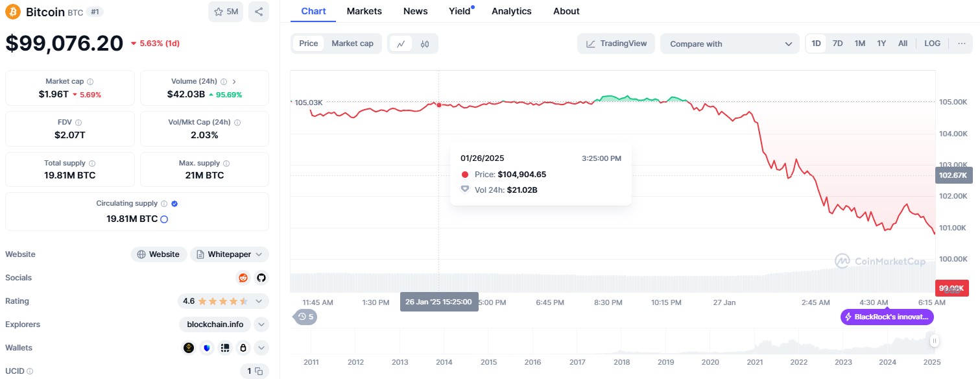Enable logarithmic scale with LOG

point(932,43)
